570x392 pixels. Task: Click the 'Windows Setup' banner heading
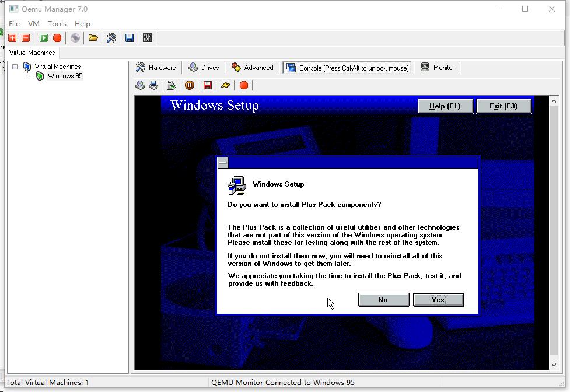[x=215, y=106]
